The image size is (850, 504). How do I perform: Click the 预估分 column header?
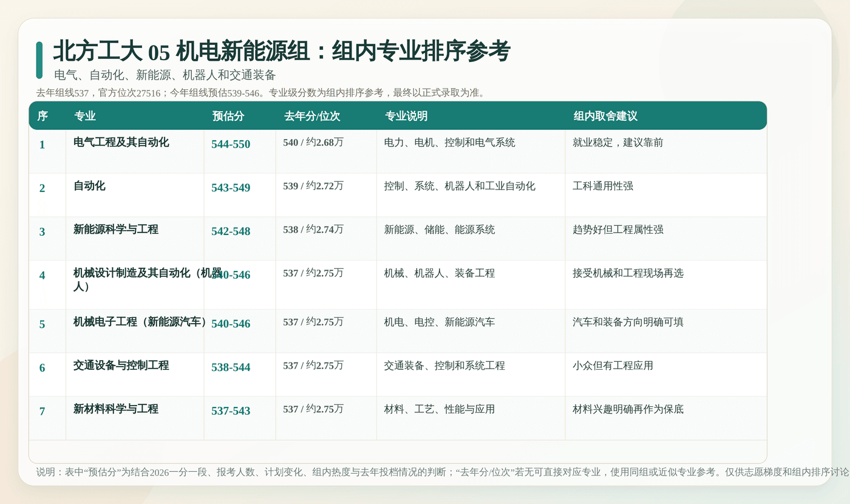(228, 116)
